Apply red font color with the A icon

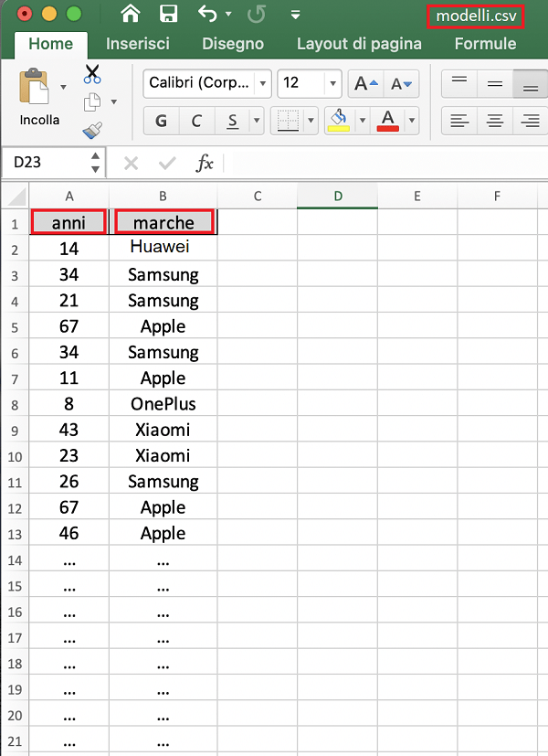388,121
